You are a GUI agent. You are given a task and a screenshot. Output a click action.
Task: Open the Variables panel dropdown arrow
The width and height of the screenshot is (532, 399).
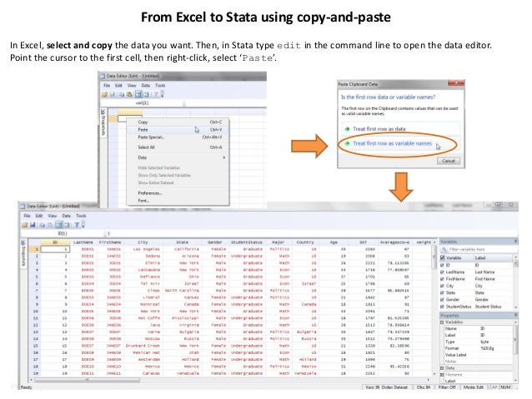pos(515,242)
